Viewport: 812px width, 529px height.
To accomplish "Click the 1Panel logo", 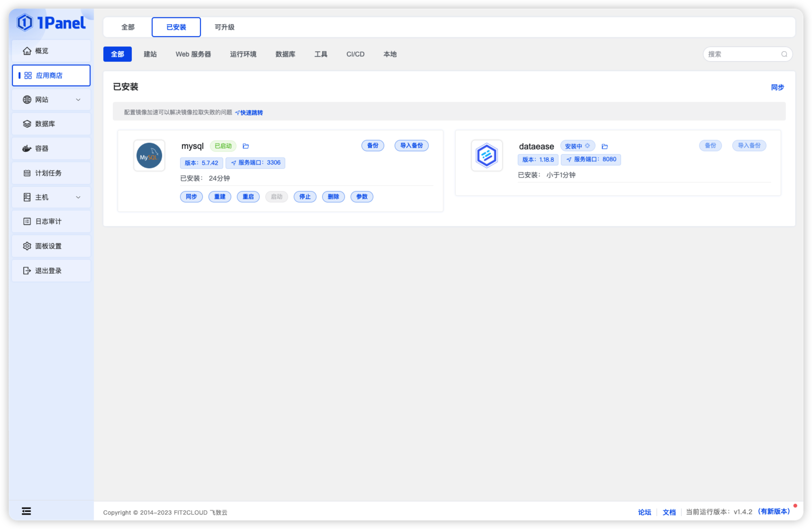I will tap(51, 23).
